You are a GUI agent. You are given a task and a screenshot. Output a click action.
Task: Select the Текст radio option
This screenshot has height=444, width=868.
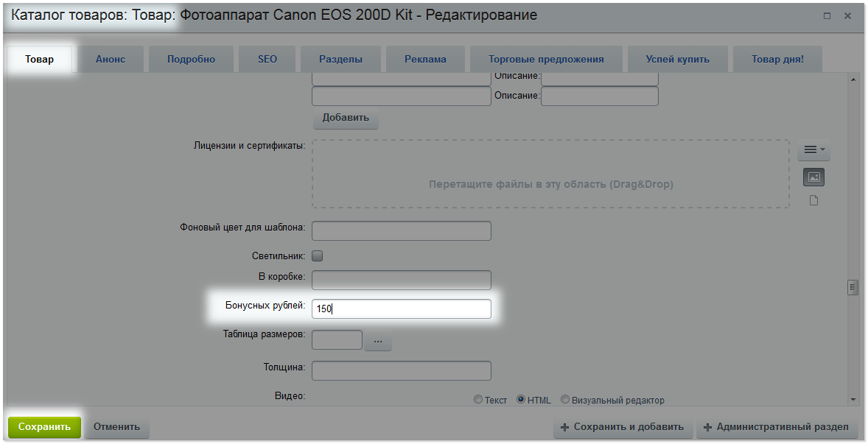(478, 399)
